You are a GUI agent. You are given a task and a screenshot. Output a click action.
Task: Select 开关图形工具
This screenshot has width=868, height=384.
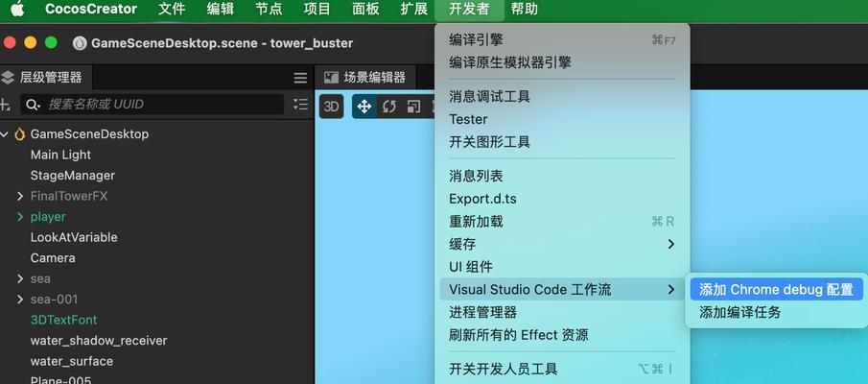(562, 142)
